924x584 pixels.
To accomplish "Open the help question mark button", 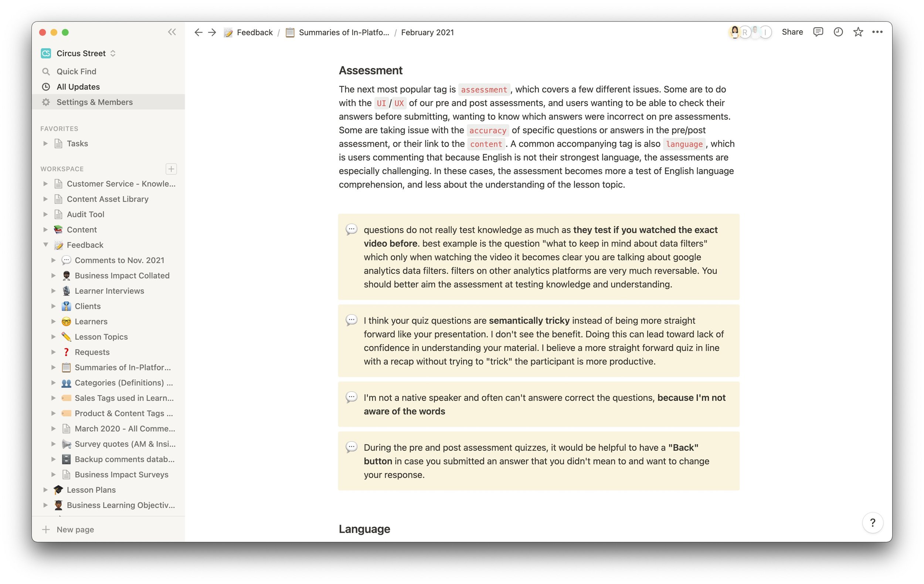I will click(872, 522).
